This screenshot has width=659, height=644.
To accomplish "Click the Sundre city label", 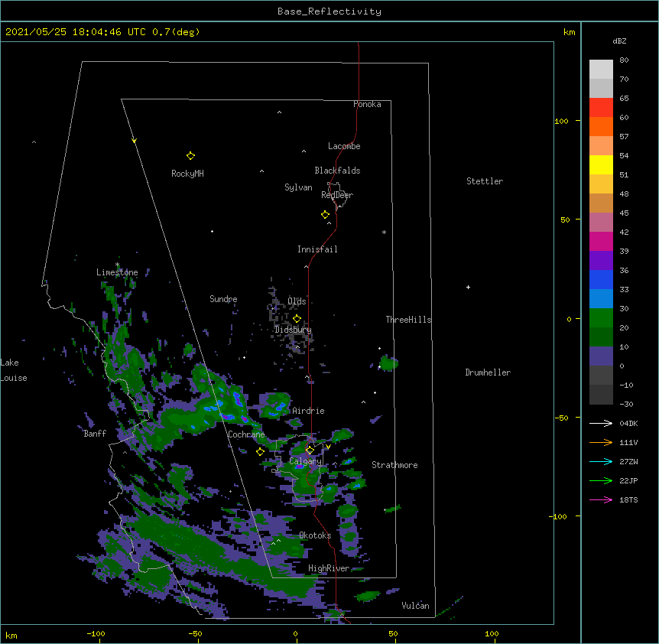I will click(223, 299).
